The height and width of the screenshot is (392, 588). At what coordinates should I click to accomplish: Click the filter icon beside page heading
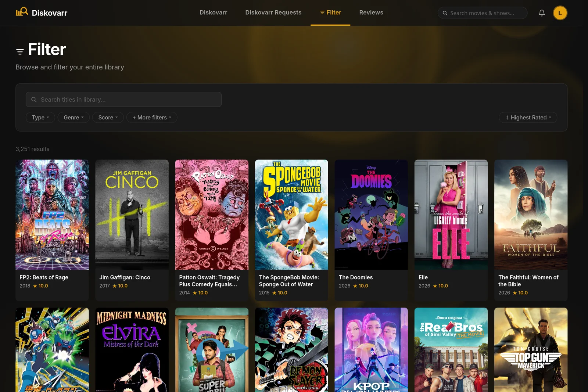click(x=20, y=52)
